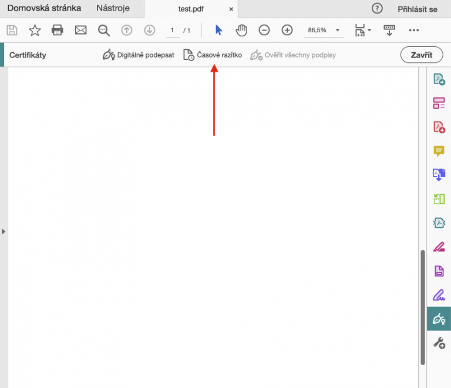
Task: Open the zoom percentage dropdown
Action: 338,30
